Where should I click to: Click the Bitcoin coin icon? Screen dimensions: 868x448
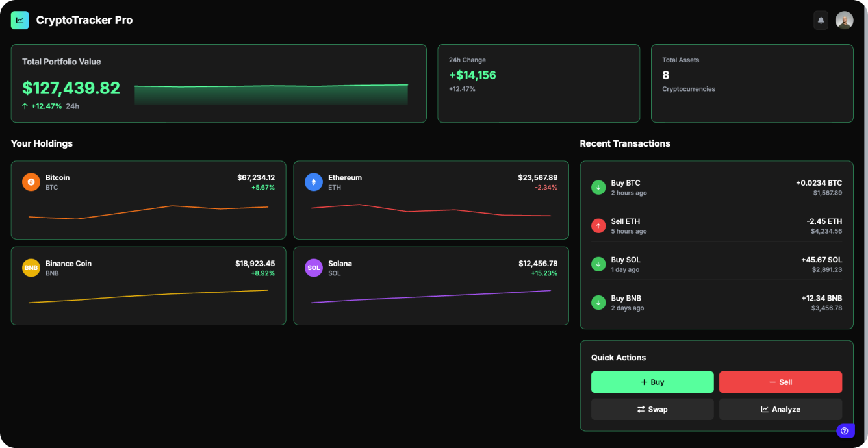click(x=31, y=182)
